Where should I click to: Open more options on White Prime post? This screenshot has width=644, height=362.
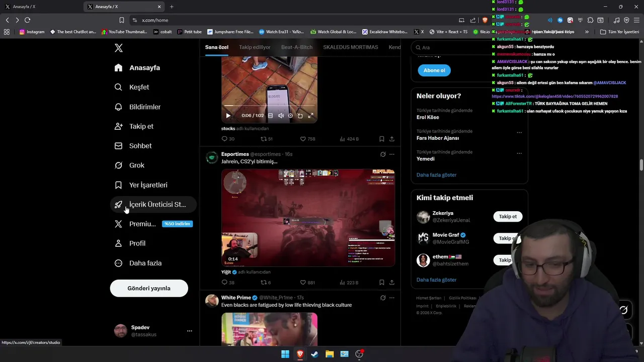click(392, 298)
